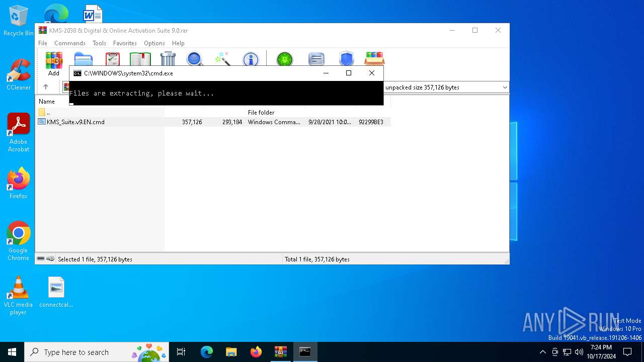Click the Extract To folder icon

[x=84, y=59]
